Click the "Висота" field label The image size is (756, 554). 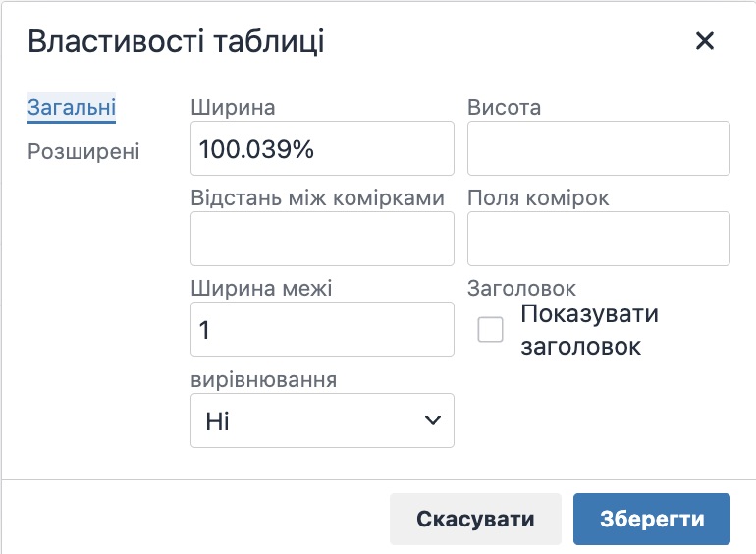point(505,107)
